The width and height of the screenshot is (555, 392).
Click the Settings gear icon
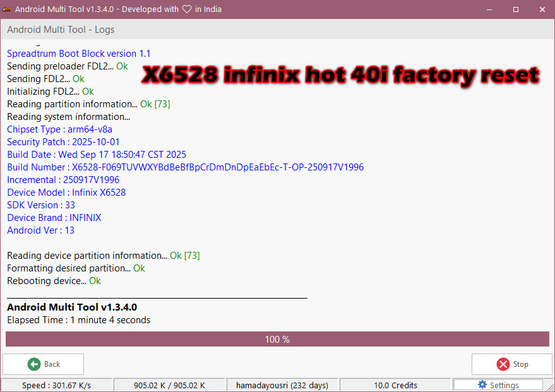pos(482,384)
